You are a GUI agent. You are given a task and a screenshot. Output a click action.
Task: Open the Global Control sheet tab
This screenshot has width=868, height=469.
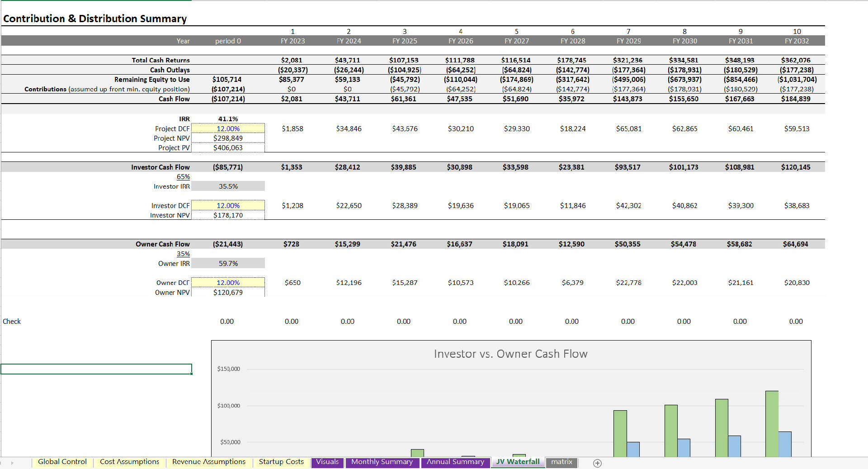tap(62, 462)
